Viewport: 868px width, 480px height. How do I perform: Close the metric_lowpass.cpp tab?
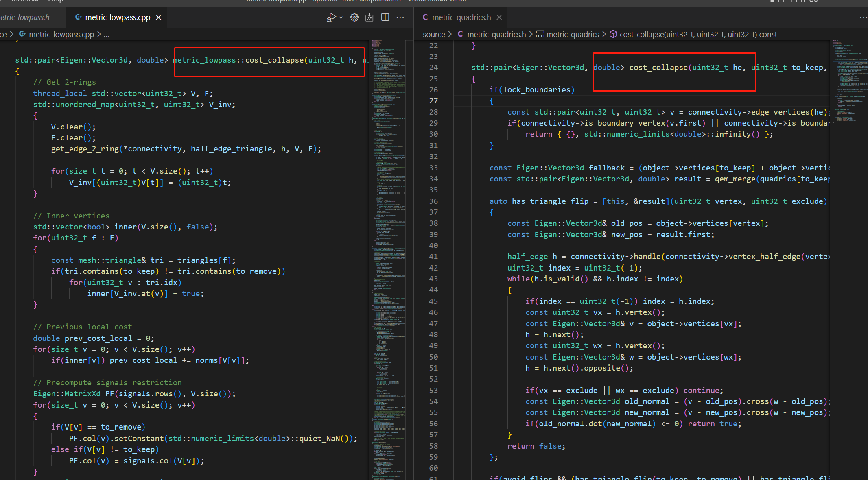[x=159, y=17]
